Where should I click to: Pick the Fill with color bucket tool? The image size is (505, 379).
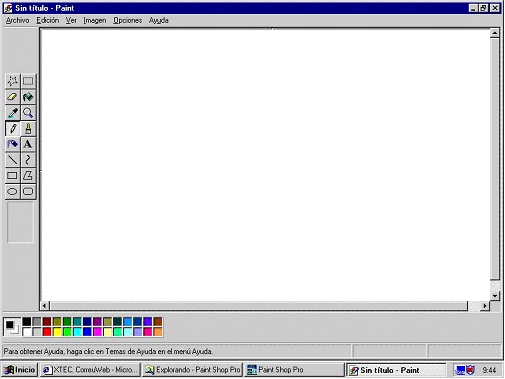28,97
